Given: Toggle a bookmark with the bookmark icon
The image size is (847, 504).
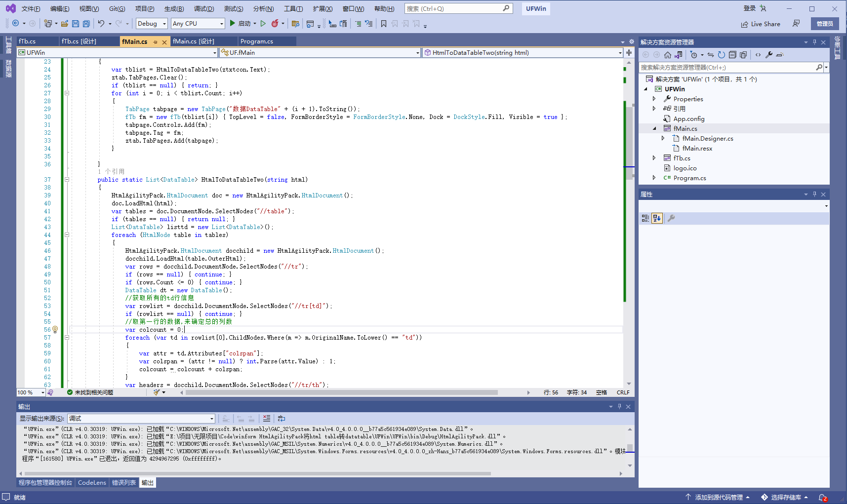Looking at the screenshot, I should 384,23.
